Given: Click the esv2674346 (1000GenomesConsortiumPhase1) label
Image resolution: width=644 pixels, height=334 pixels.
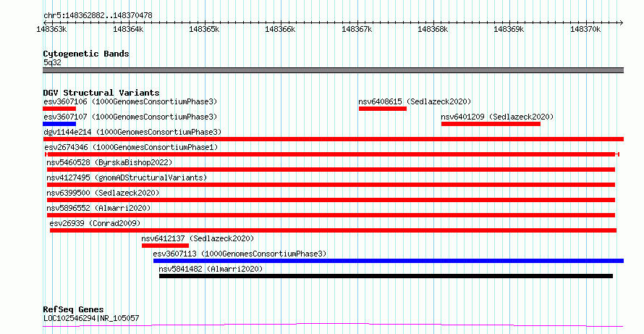Looking at the screenshot, I should (130, 147).
